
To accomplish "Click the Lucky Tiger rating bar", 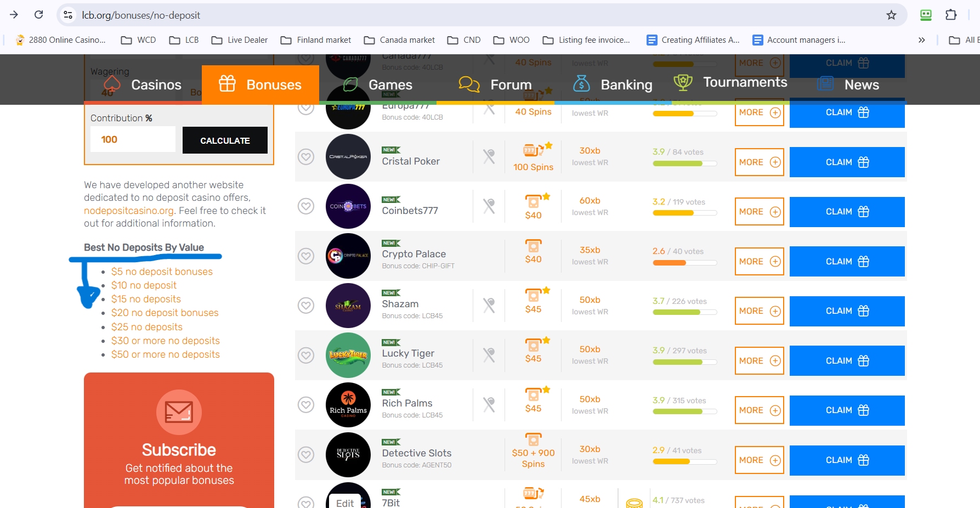I will pos(684,362).
